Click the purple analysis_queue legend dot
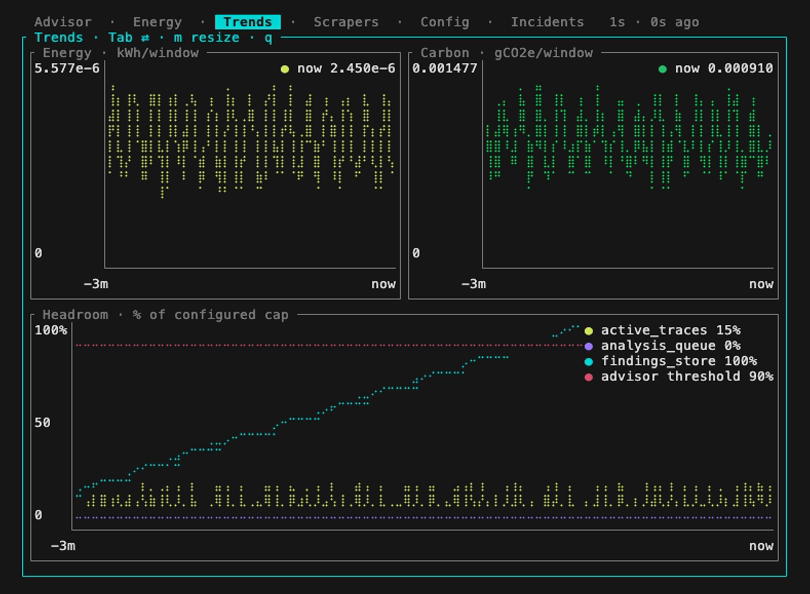810x594 pixels. 588,346
